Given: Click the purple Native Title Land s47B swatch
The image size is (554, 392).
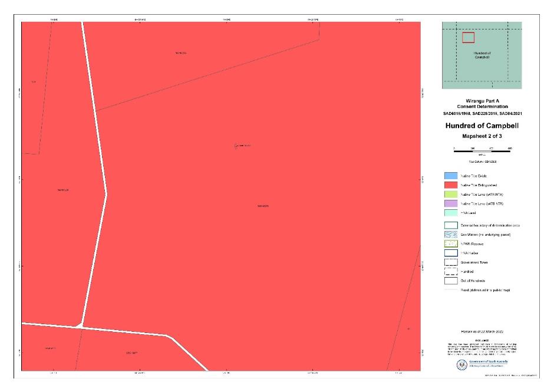Looking at the screenshot, I should 451,203.
